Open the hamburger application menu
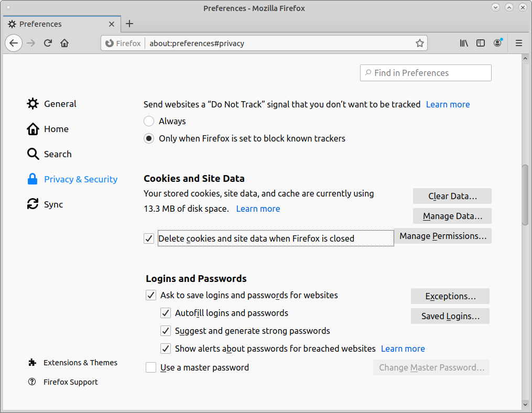Screen dimensions: 532x413 519,43
